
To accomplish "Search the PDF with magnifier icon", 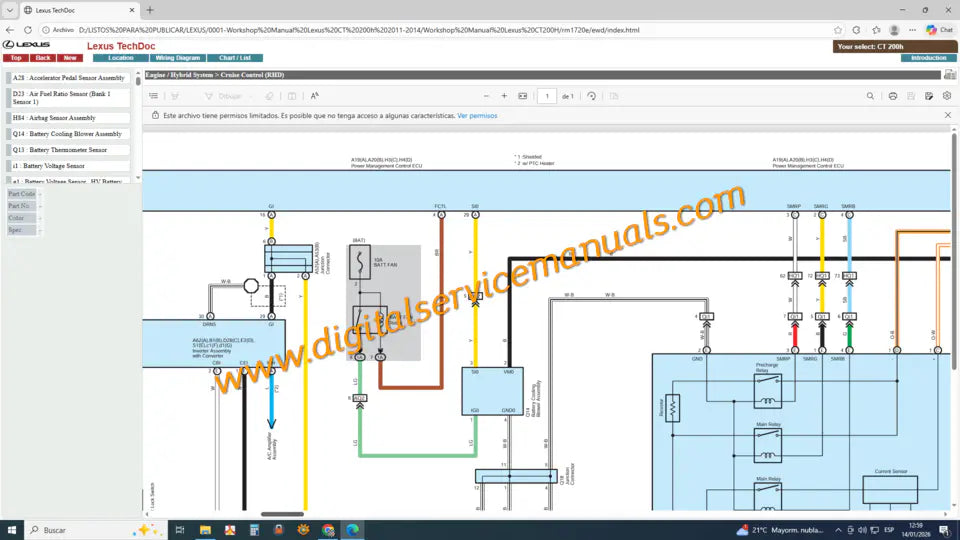I will tap(870, 96).
